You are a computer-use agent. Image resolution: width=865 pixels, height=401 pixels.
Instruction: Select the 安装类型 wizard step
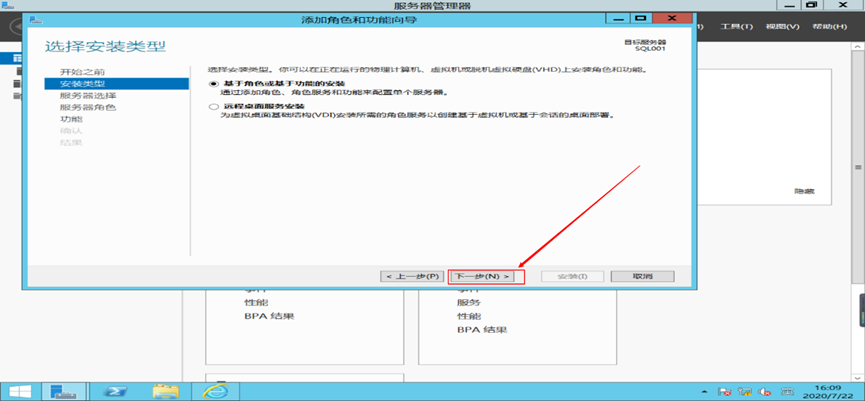click(x=116, y=84)
